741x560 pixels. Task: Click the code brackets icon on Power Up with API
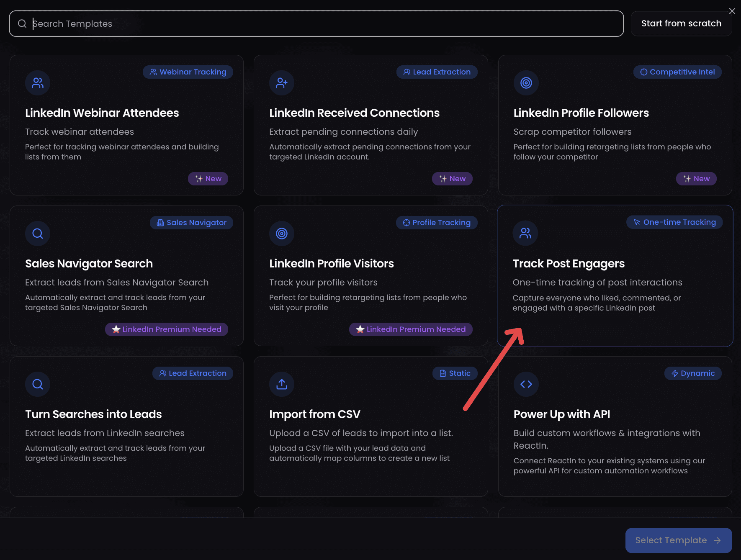[x=526, y=384]
